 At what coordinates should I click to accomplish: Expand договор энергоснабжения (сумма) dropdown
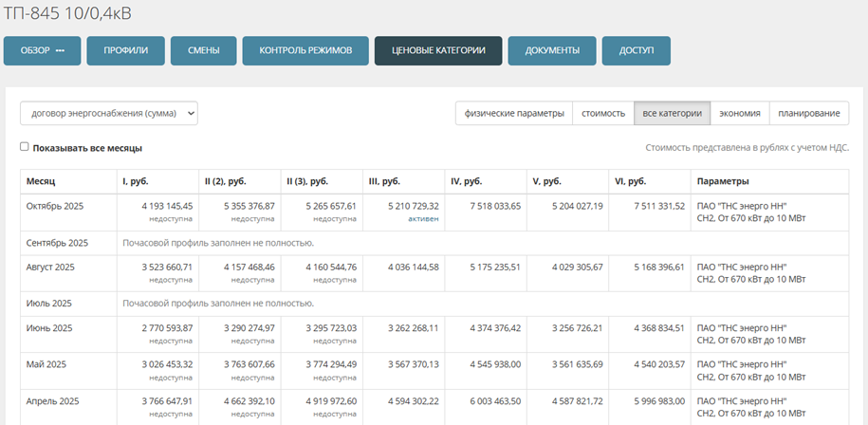coord(109,113)
